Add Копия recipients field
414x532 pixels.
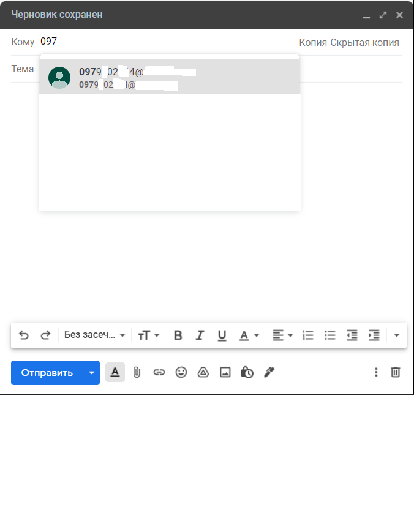click(x=313, y=42)
